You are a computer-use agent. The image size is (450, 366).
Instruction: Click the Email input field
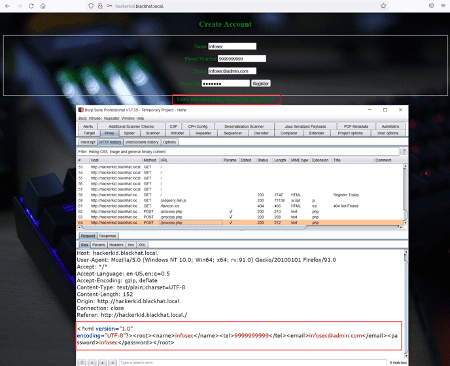232,71
